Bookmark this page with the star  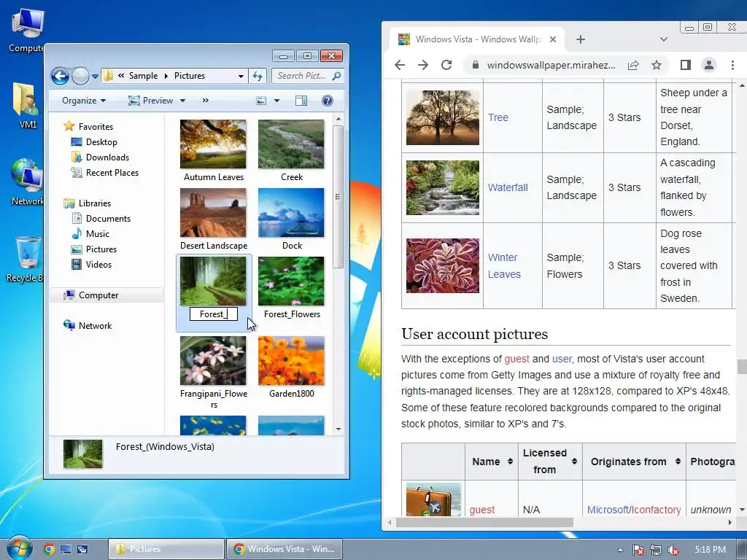(657, 65)
